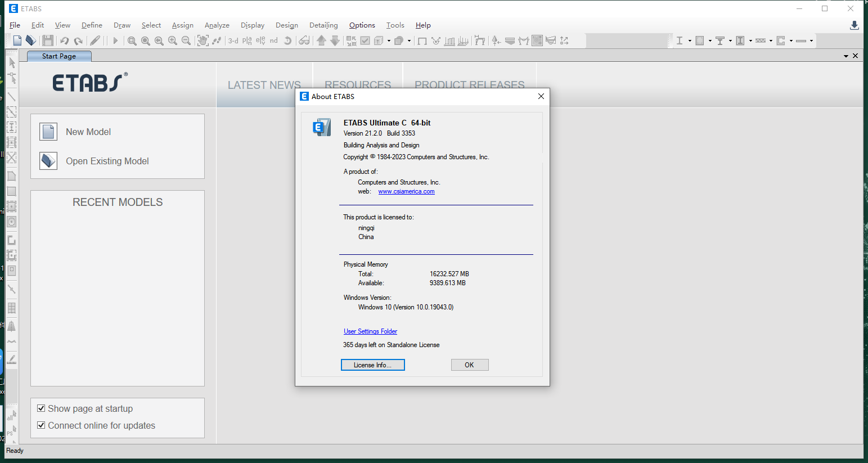Open the I-section steel frame dropdown arrow
Viewport: 868px width, 463px height.
(690, 41)
